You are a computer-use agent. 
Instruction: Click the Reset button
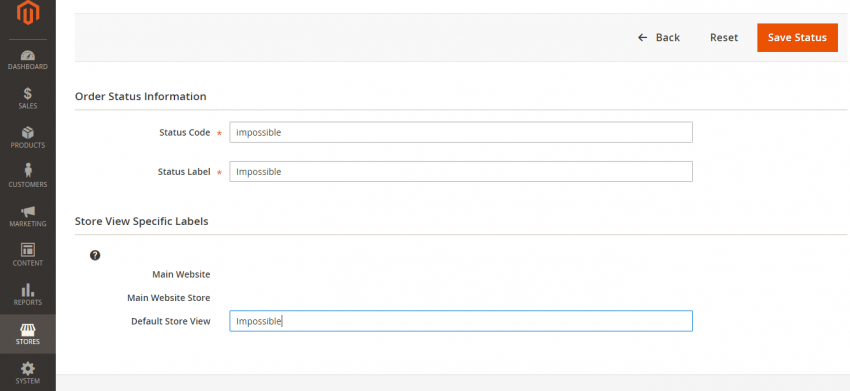coord(724,37)
